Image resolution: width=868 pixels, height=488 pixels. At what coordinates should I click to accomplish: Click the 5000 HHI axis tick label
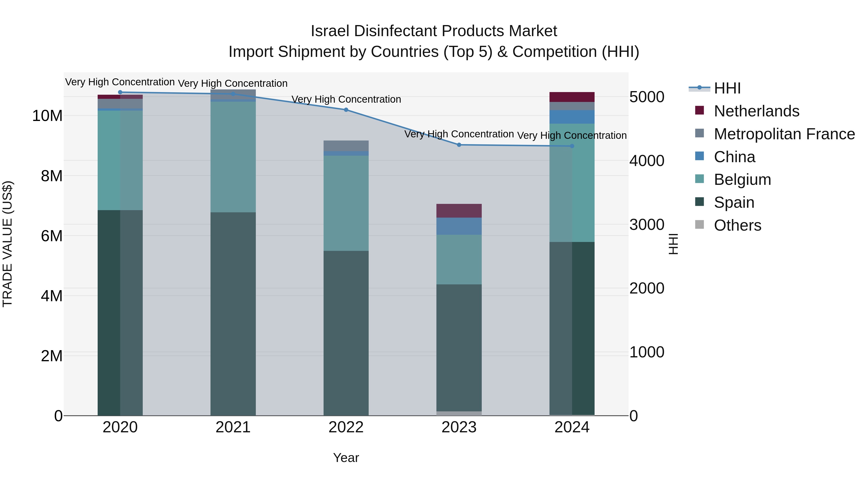click(647, 97)
